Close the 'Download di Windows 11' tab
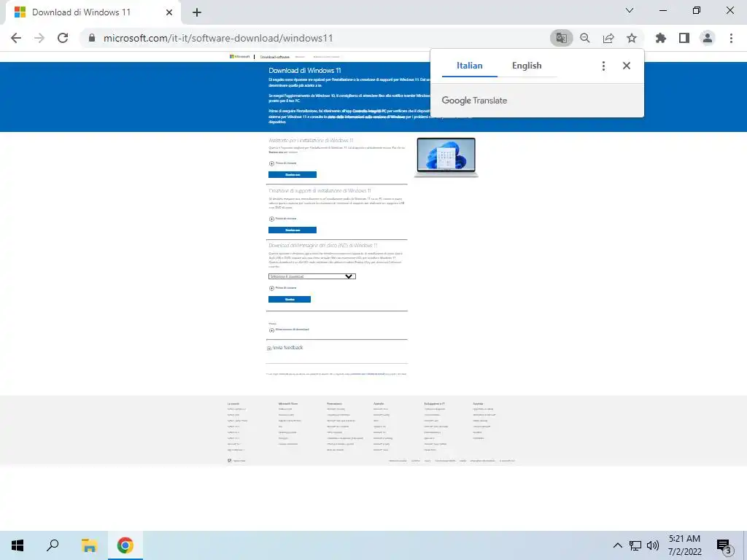The image size is (747, 560). 169,12
